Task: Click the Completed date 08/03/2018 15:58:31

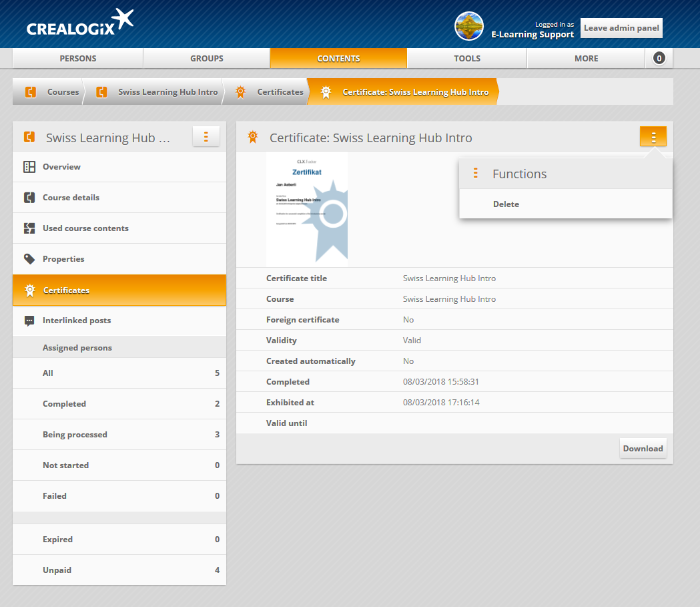Action: click(440, 382)
